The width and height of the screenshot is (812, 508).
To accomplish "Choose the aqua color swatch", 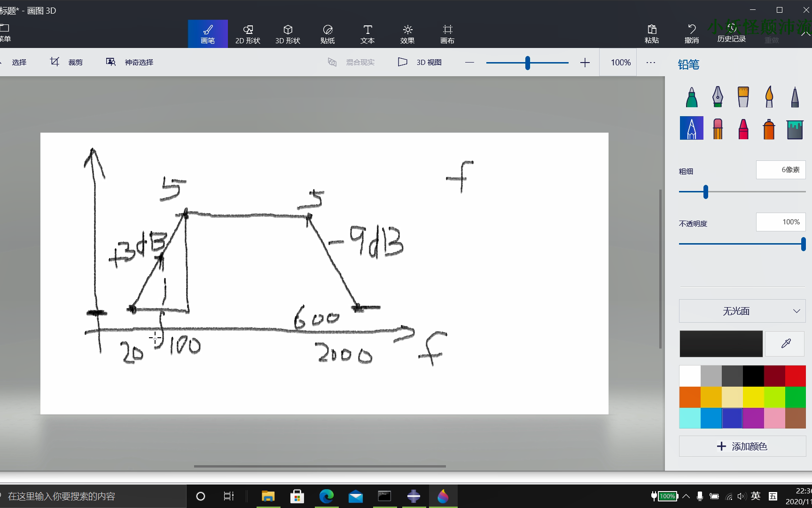I will pyautogui.click(x=690, y=418).
